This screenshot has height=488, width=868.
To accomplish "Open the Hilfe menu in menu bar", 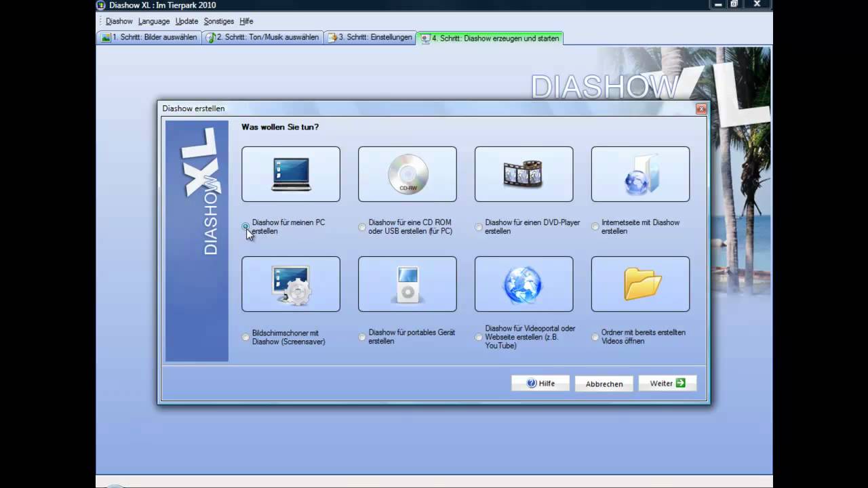I will (x=246, y=22).
